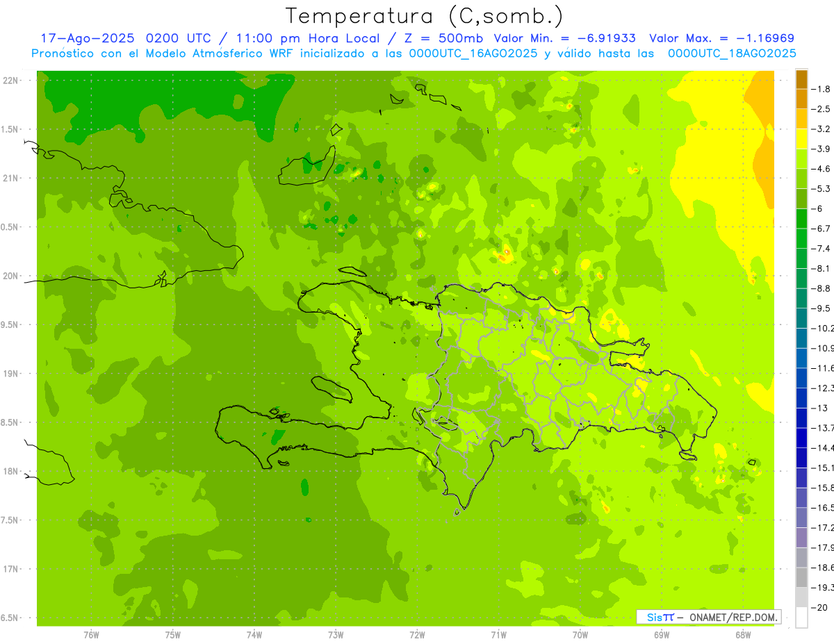Image resolution: width=834 pixels, height=644 pixels.
Task: Select the 68W longitude axis label
Action: 743,634
